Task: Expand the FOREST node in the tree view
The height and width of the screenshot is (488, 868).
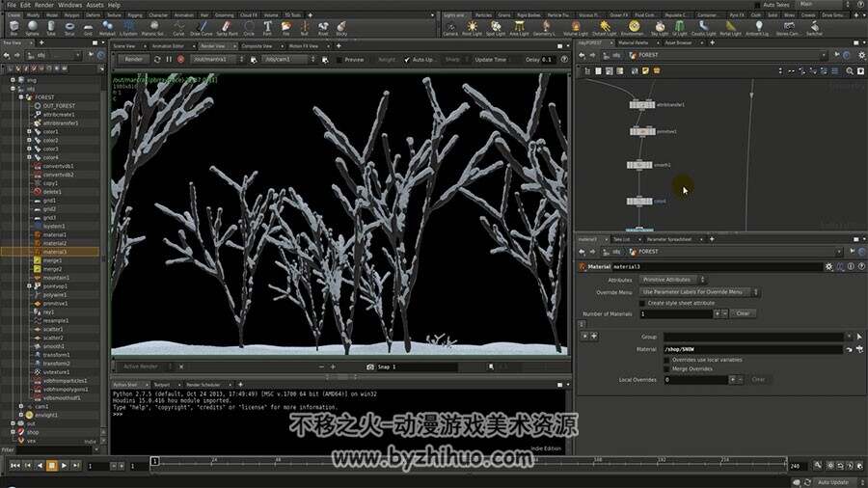Action: click(x=21, y=97)
